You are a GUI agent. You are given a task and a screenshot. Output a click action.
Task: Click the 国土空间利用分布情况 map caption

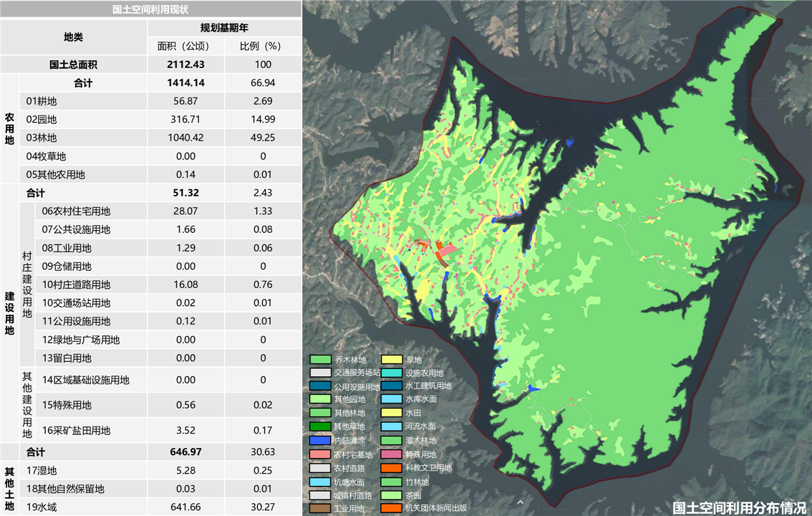coord(740,507)
